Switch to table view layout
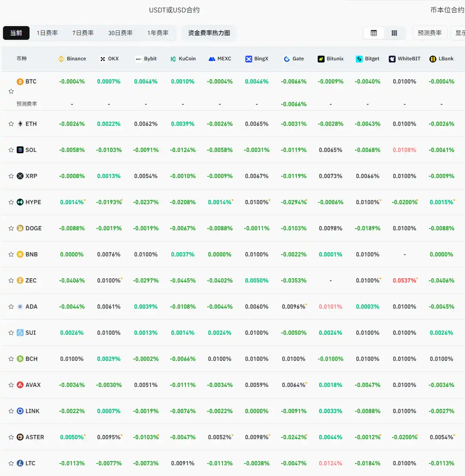Image resolution: width=465 pixels, height=476 pixels. pos(373,33)
